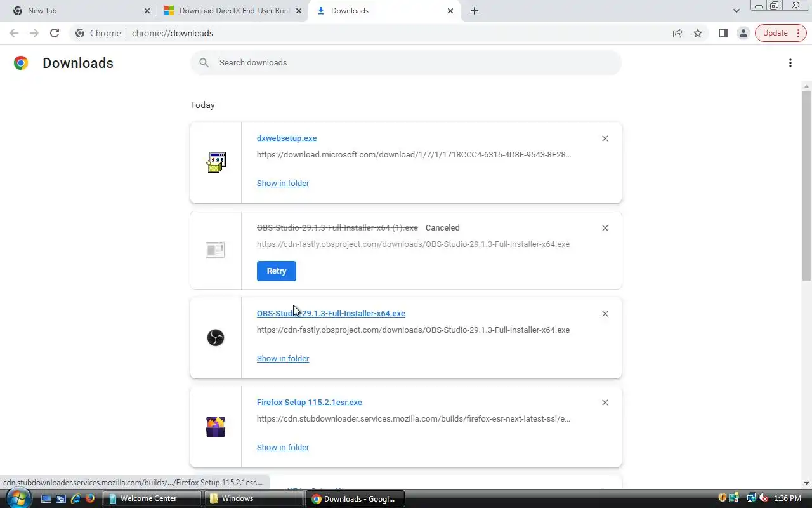Share this page using the share icon
This screenshot has height=508, width=812.
(x=678, y=33)
